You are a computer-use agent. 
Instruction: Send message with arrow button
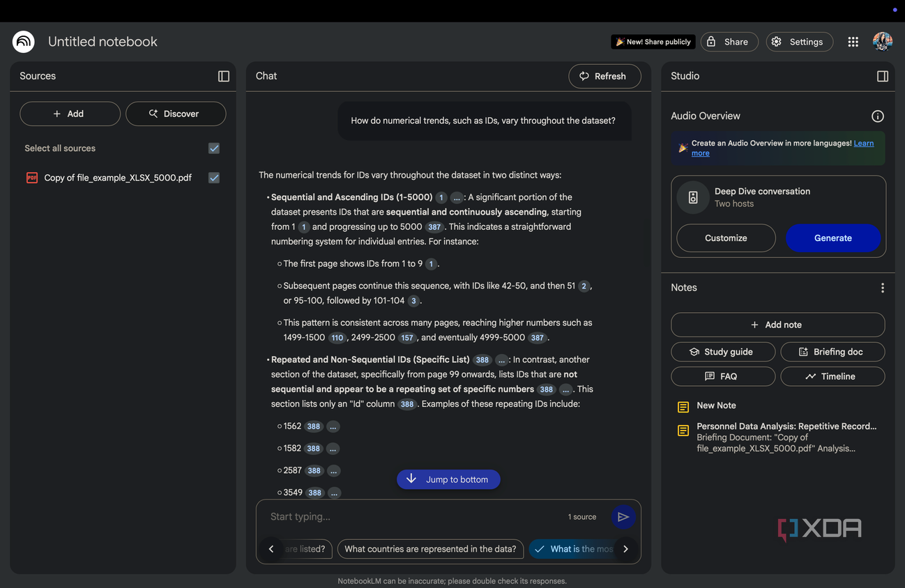623,517
